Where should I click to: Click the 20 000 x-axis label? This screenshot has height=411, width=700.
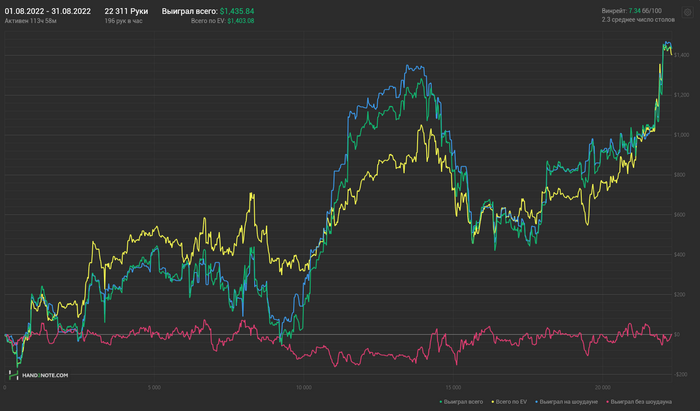point(603,387)
